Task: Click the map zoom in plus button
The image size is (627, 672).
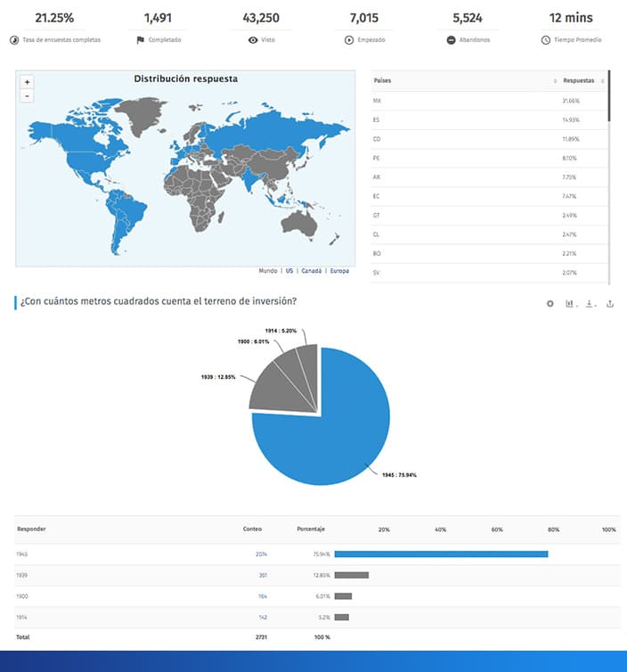Action: click(x=27, y=82)
